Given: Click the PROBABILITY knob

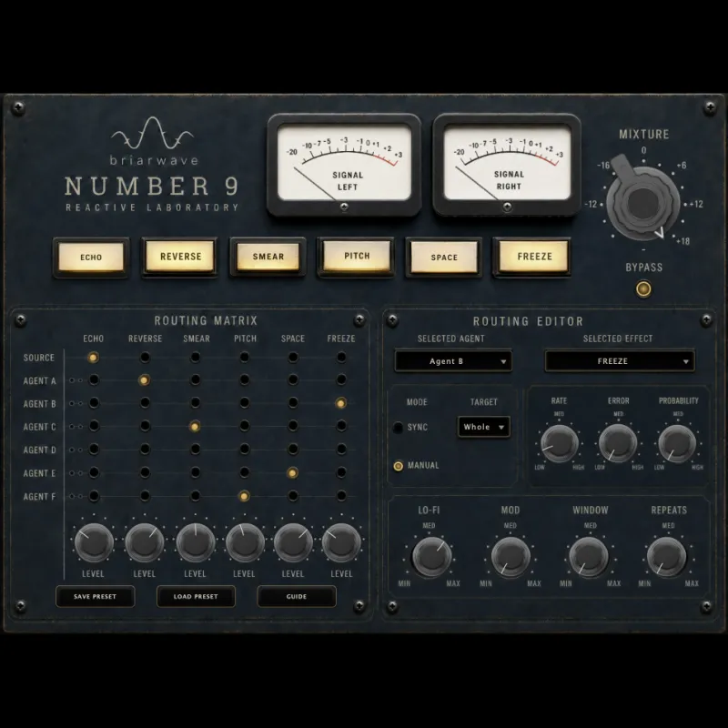Looking at the screenshot, I should (677, 443).
